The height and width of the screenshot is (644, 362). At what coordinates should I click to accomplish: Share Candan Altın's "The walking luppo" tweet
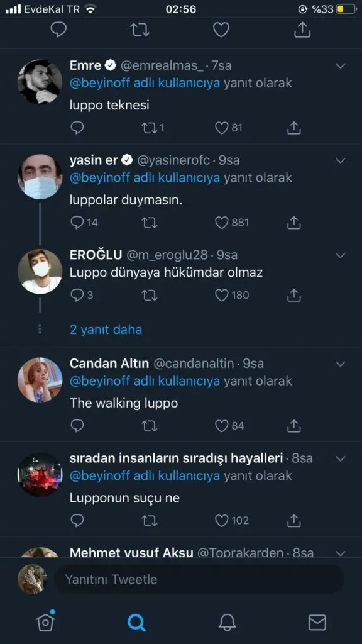point(294,426)
